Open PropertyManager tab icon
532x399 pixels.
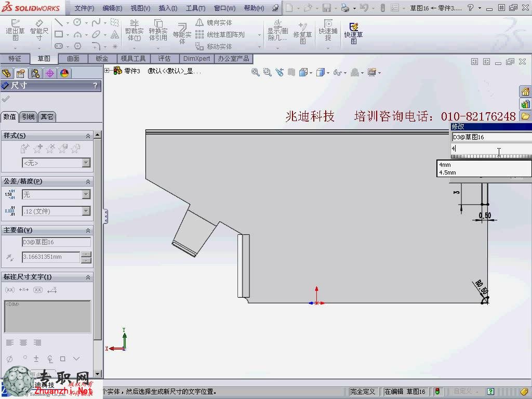21,73
